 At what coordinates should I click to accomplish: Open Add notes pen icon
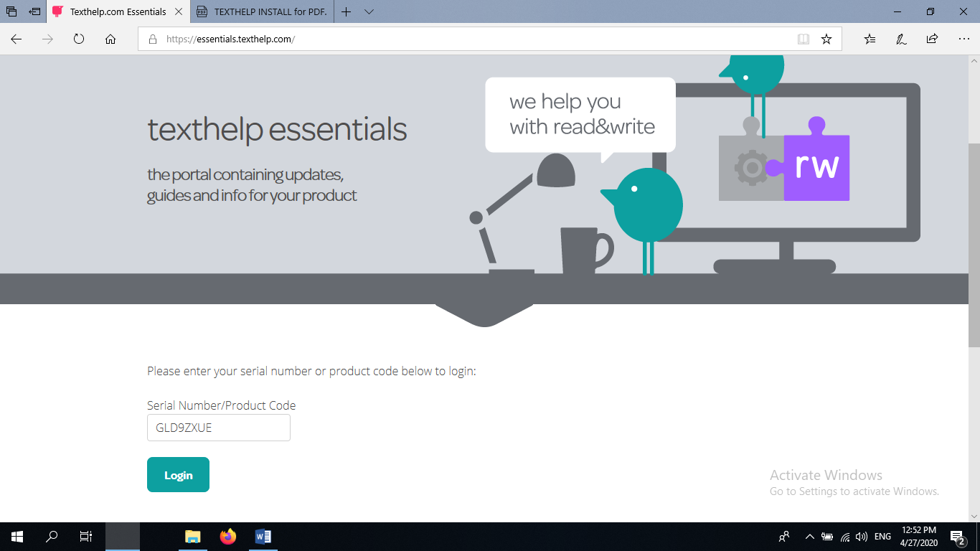coord(901,39)
